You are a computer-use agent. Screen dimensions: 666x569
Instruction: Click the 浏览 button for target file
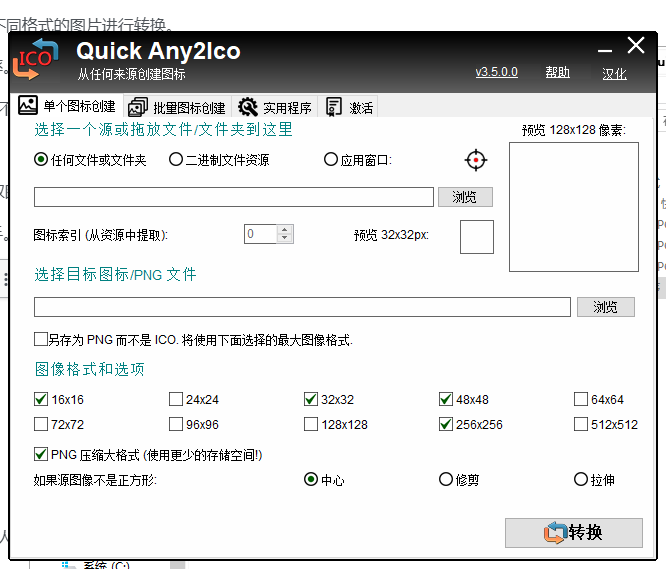click(x=606, y=307)
